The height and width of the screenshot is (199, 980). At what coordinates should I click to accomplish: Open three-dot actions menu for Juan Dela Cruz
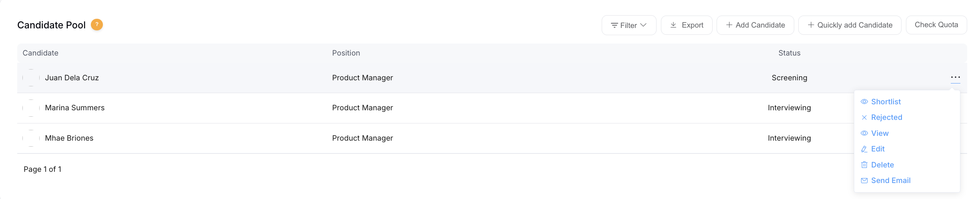955,78
